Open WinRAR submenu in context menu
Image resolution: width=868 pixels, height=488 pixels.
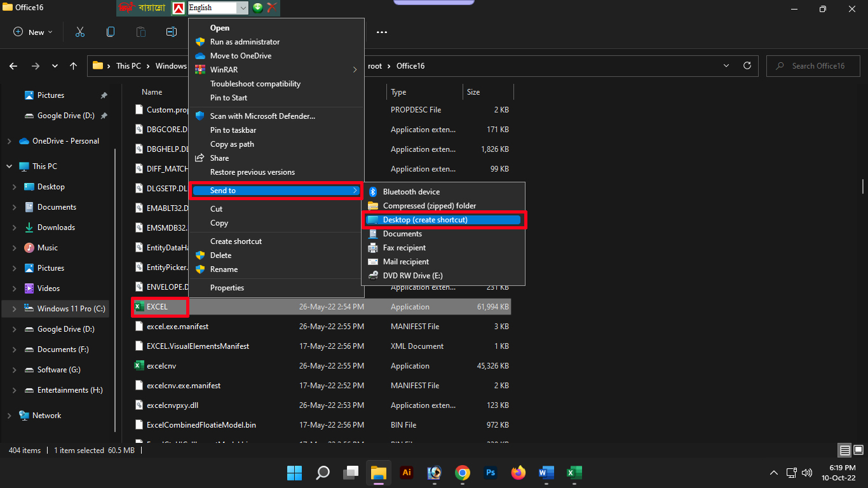click(x=276, y=70)
